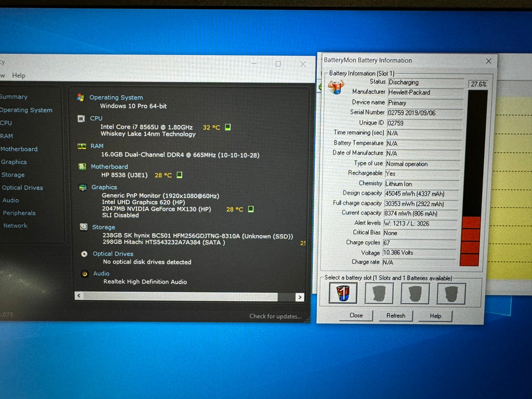The image size is (532, 399).
Task: Click the Optical Drives heading link
Action: 113,254
